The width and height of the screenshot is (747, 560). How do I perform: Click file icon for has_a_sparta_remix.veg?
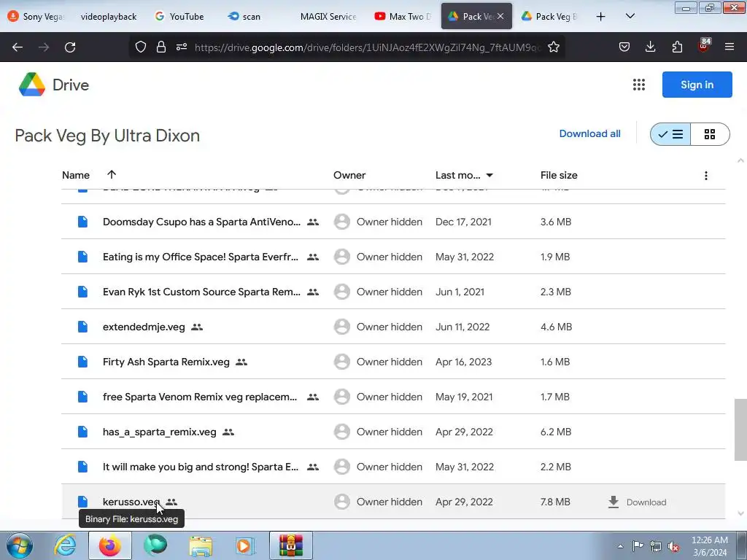pos(83,432)
